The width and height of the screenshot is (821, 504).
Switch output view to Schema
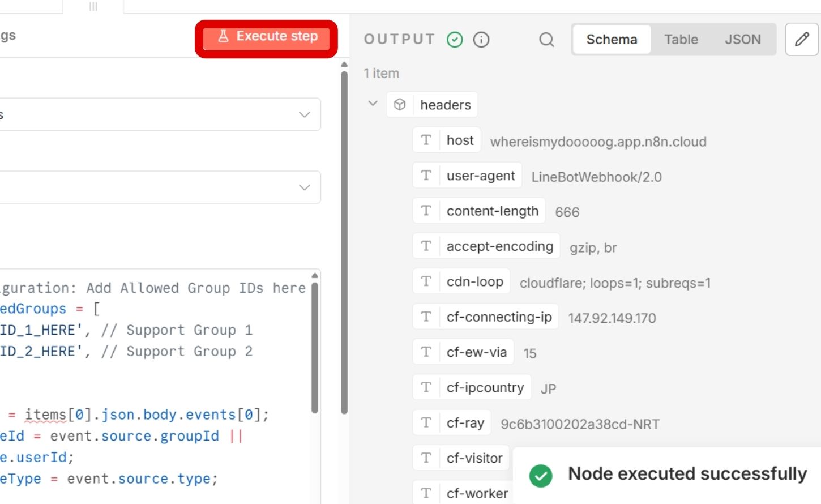click(612, 40)
